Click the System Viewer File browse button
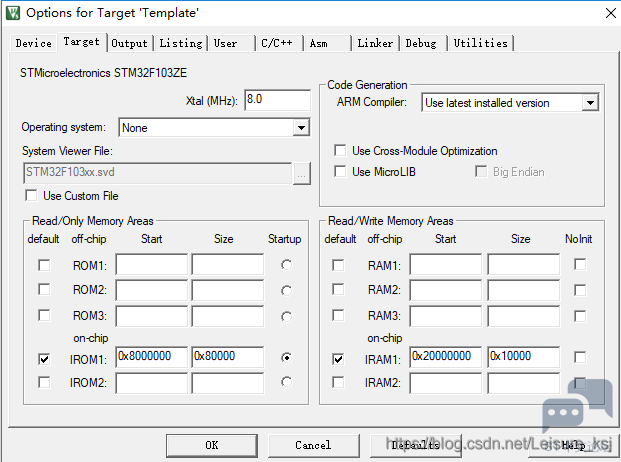621x462 pixels. 302,173
